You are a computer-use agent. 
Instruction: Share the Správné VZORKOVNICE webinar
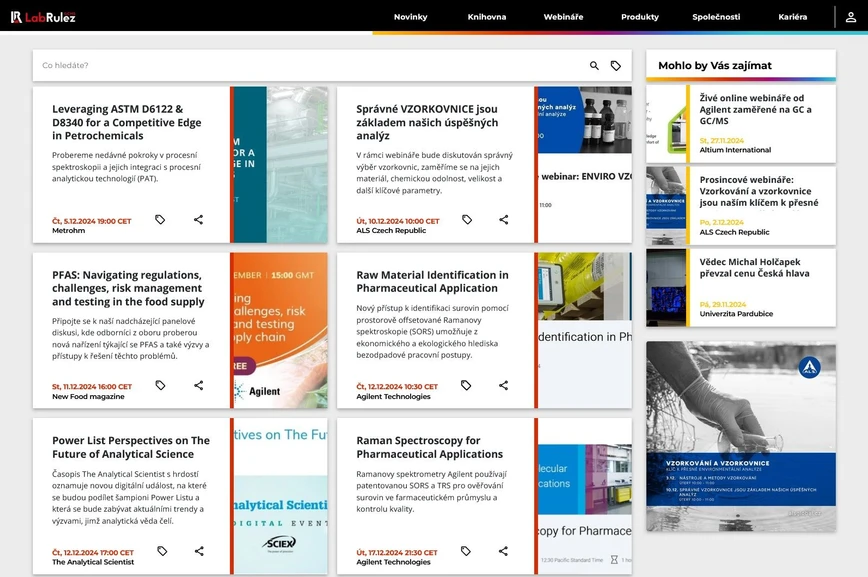[x=502, y=219]
